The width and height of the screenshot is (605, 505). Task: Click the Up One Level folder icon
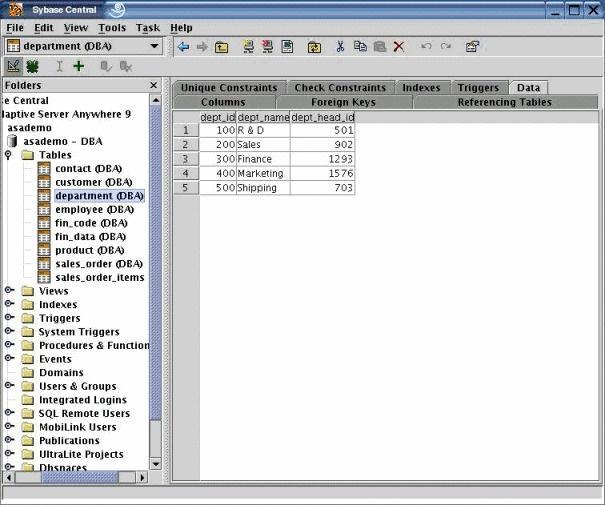tap(221, 46)
